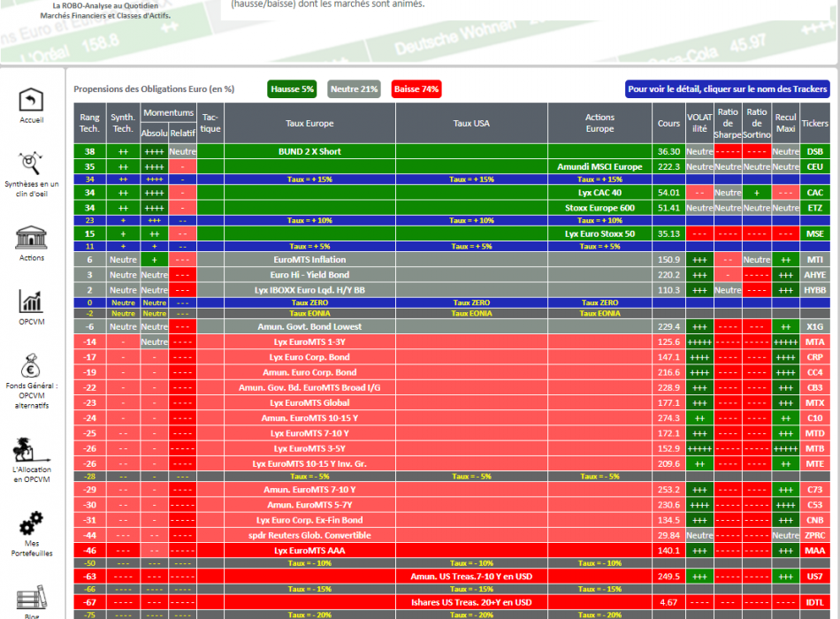
Task: Click the Momentums Relatif column header
Action: point(182,133)
